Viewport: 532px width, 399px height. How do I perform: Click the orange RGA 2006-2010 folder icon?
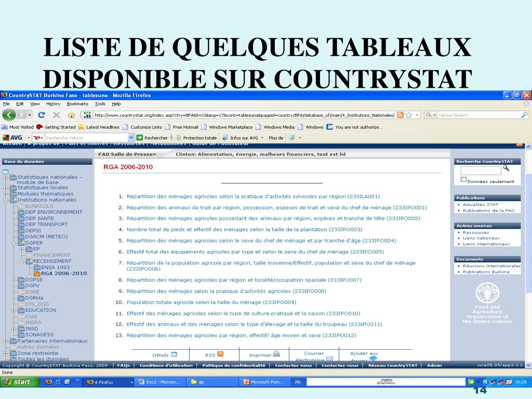(x=37, y=273)
